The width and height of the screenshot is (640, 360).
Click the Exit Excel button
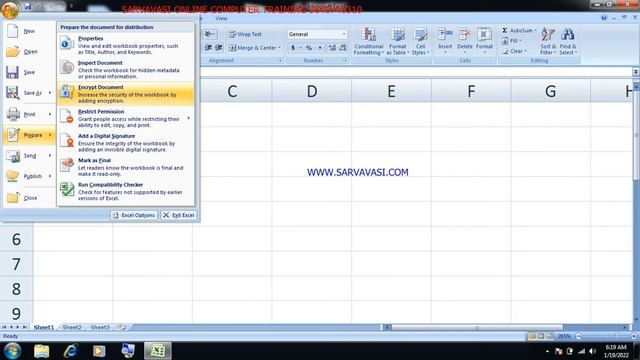[x=179, y=215]
